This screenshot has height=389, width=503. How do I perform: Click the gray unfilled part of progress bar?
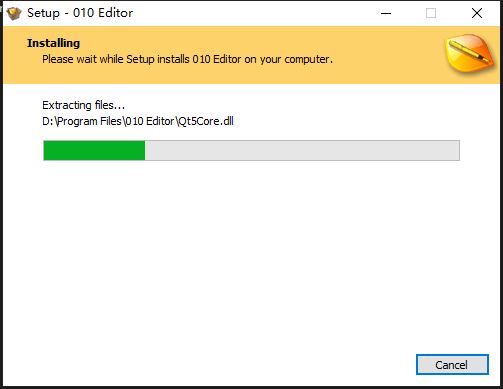[302, 150]
